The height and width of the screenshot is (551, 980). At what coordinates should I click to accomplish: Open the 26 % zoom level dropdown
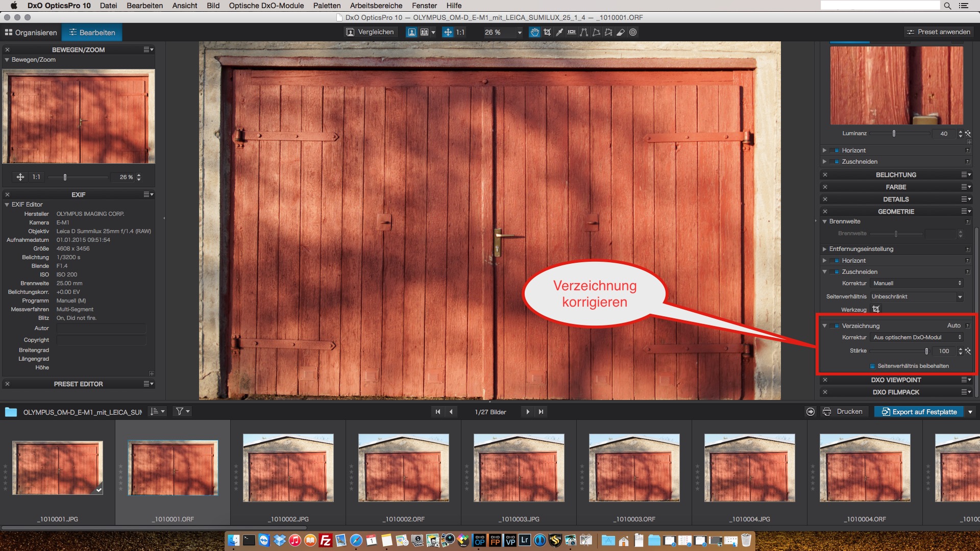tap(520, 33)
